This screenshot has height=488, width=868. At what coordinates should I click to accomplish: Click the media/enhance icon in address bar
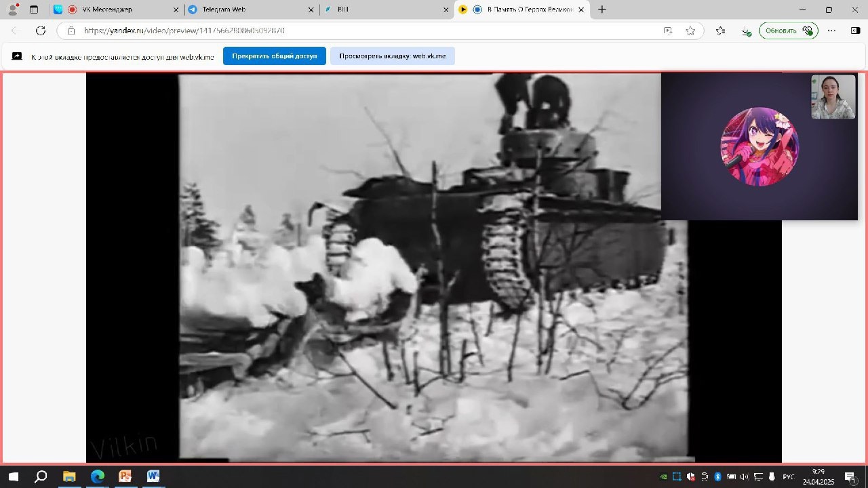click(668, 30)
